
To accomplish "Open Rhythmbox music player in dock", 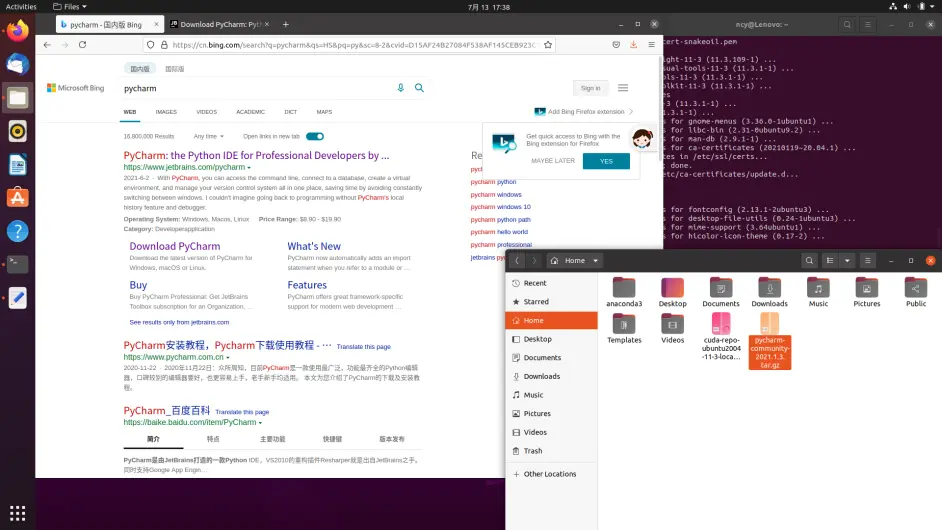I will pyautogui.click(x=17, y=131).
